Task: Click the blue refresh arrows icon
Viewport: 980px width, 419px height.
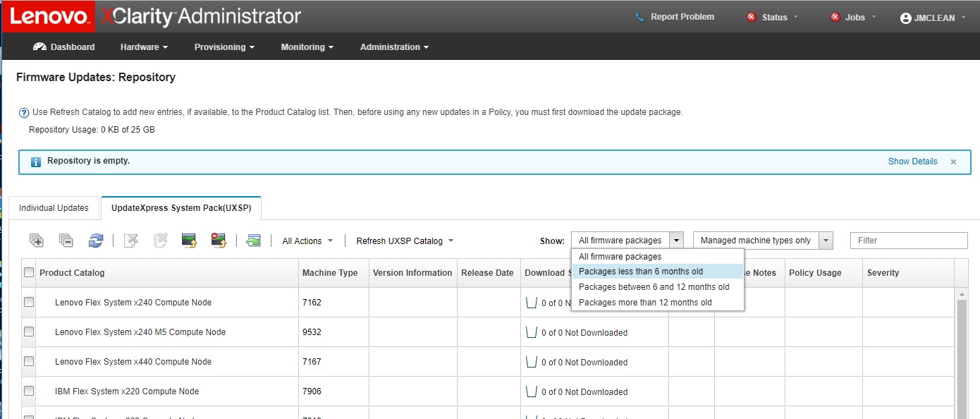Action: pyautogui.click(x=96, y=241)
